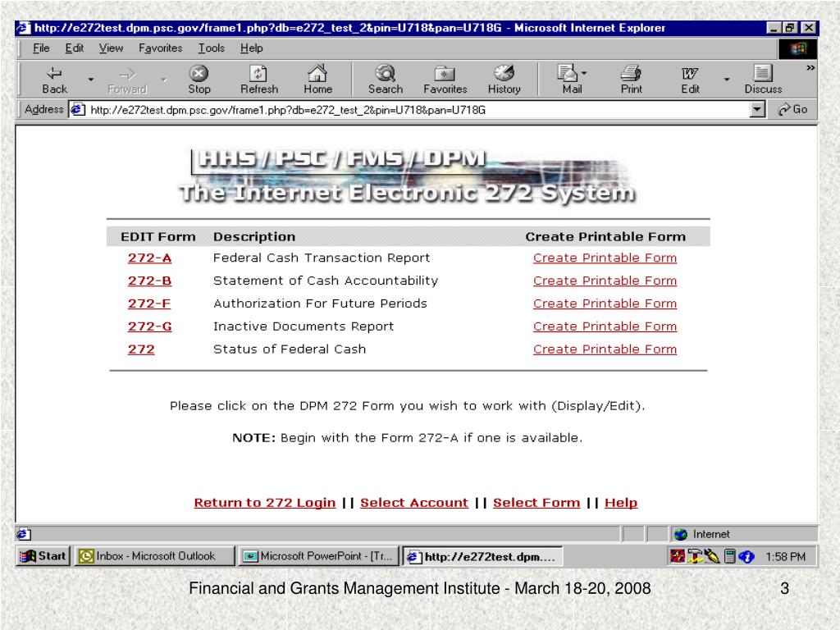Screen dimensions: 840x630
Task: Click Internet zone globe in status bar
Action: (680, 534)
